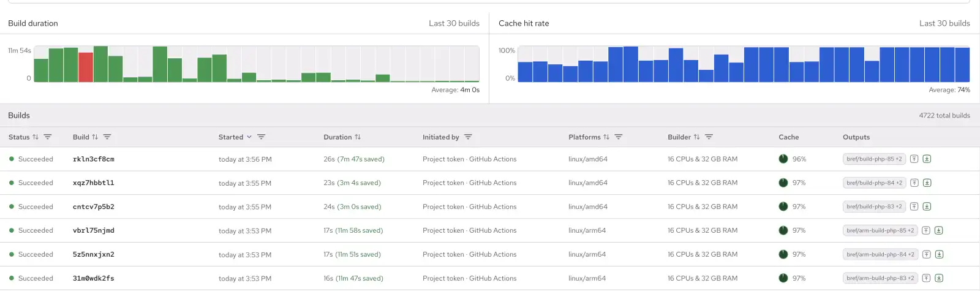Click "26s (7m 47s saved)" duration
Image resolution: width=980 pixels, height=291 pixels.
coord(354,159)
